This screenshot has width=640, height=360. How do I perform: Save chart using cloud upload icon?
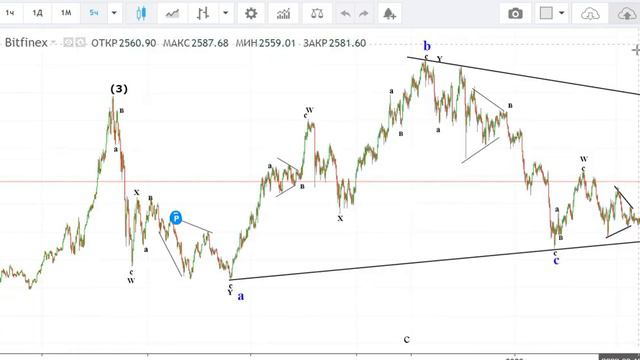click(x=626, y=14)
